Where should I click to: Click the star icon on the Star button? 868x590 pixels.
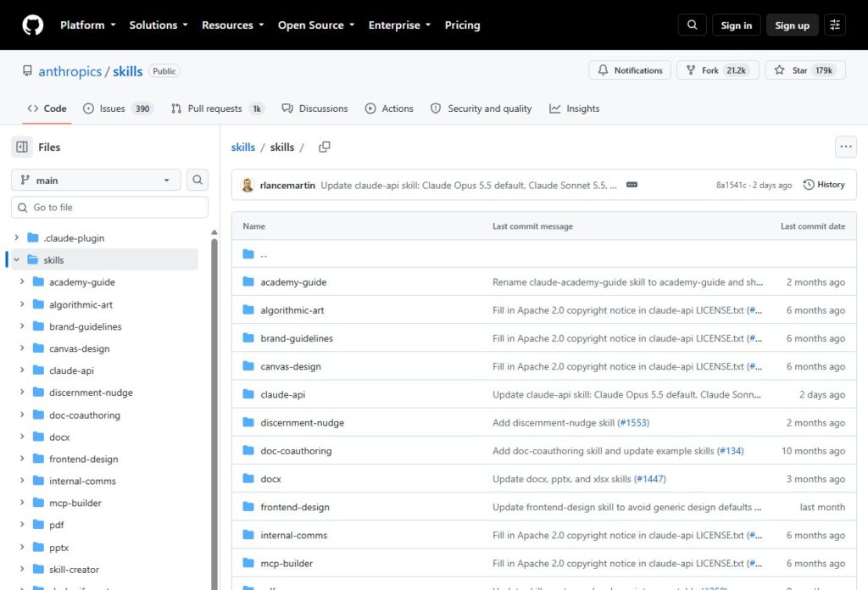coord(780,70)
